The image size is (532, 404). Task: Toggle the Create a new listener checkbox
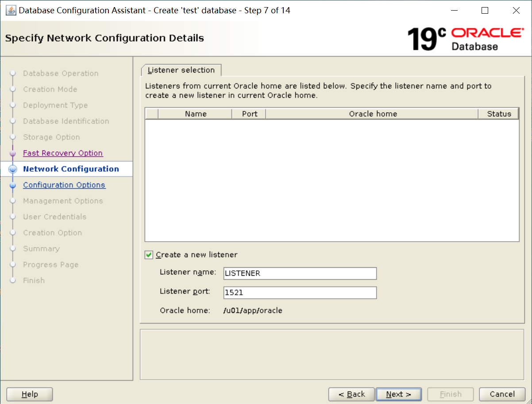click(149, 255)
